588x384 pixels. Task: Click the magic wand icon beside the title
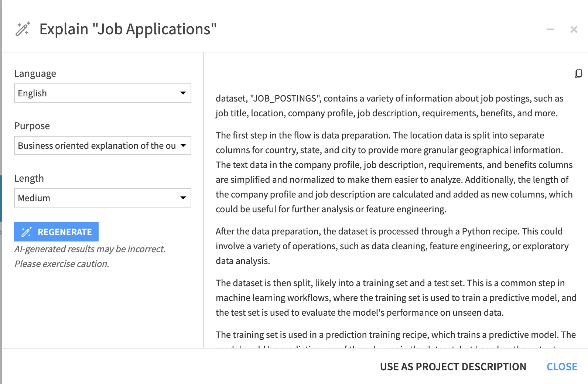pyautogui.click(x=23, y=29)
